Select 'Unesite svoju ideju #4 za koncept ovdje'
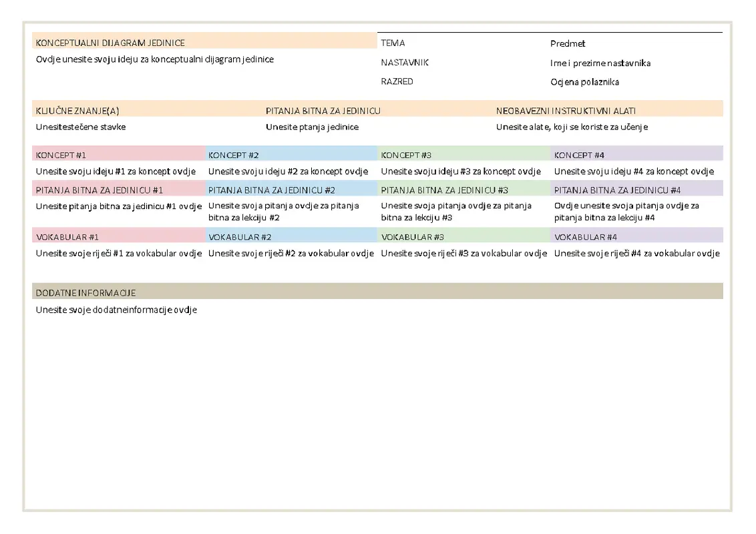The image size is (756, 534). pyautogui.click(x=634, y=172)
